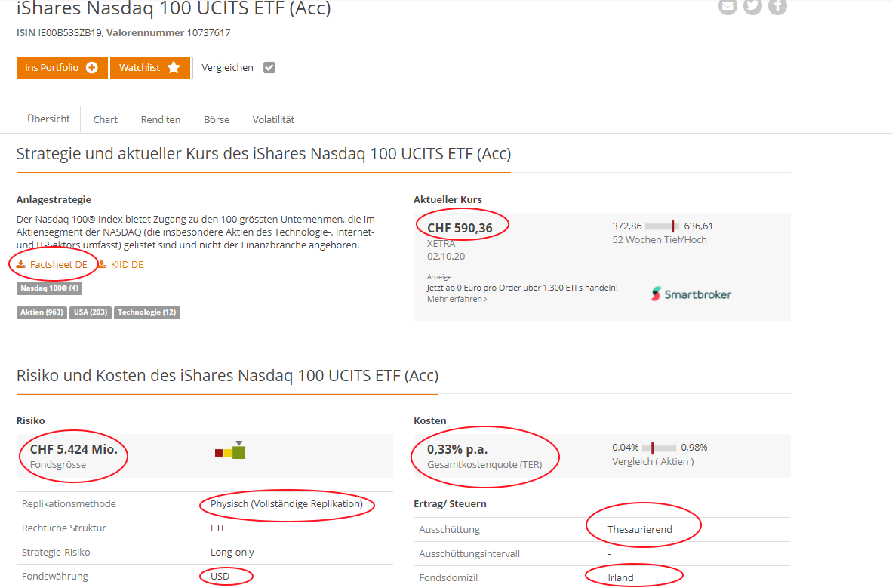This screenshot has height=588, width=892.
Task: Open the Renditen tab
Action: click(x=161, y=119)
